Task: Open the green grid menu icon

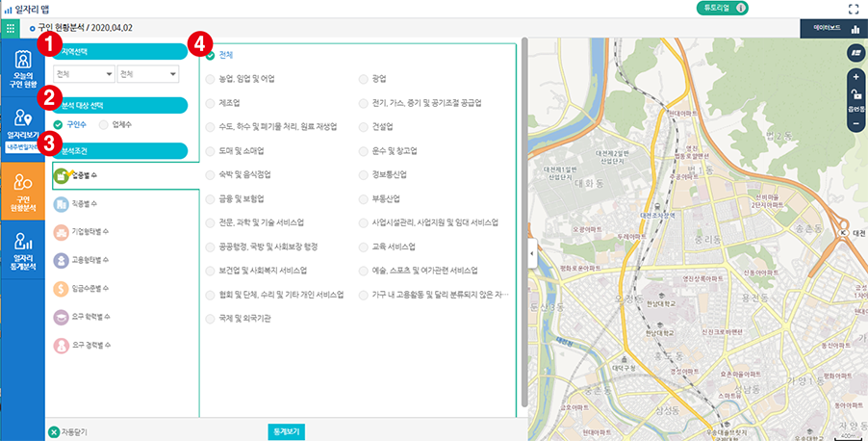Action: [10, 28]
